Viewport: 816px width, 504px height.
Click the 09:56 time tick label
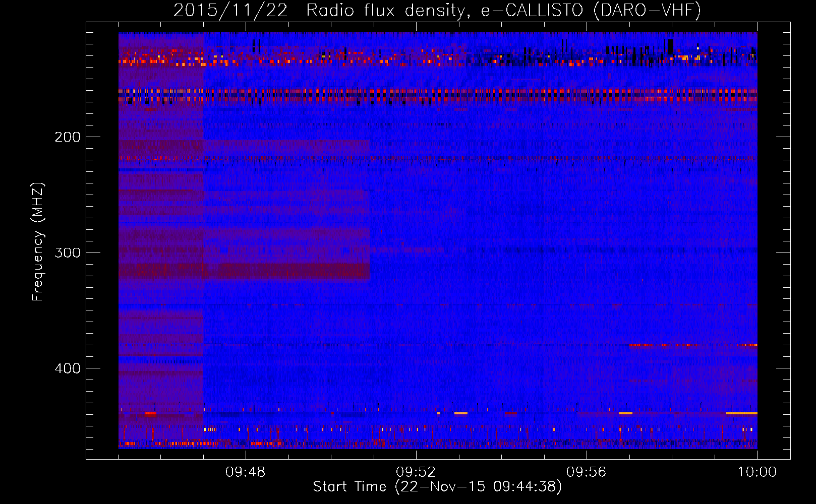(x=587, y=472)
